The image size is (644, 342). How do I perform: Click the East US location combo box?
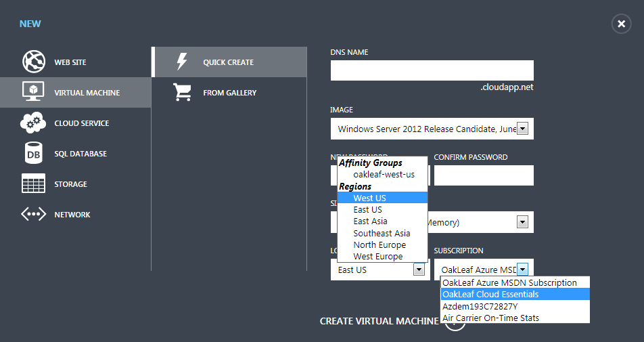[x=380, y=270]
